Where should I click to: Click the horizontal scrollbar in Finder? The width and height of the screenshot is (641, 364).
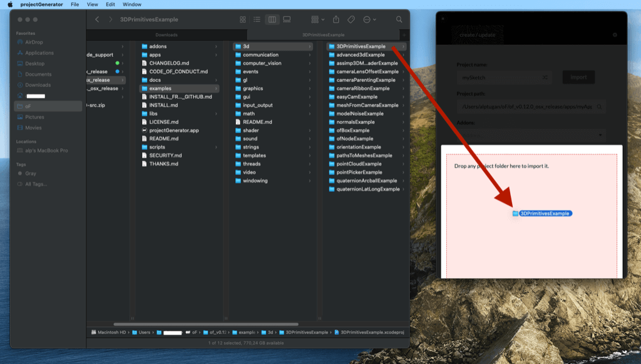tap(205, 324)
